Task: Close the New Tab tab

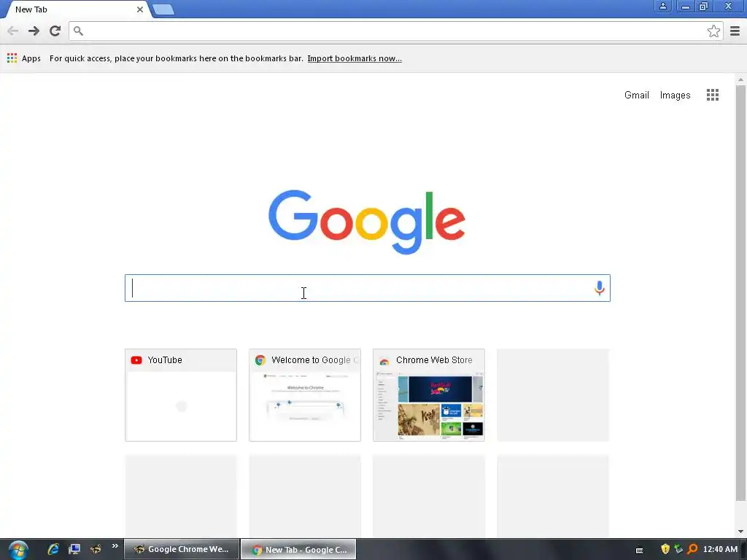Action: point(140,9)
